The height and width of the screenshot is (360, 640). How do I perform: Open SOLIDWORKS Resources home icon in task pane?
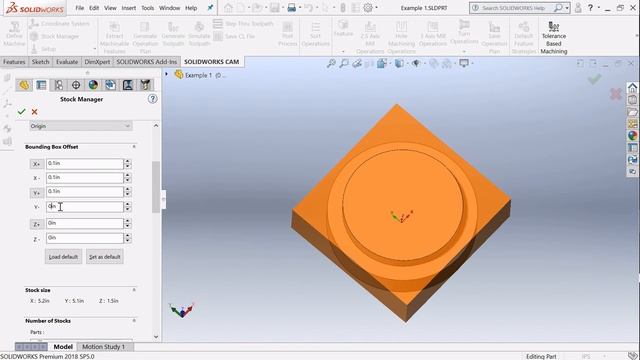(632, 88)
